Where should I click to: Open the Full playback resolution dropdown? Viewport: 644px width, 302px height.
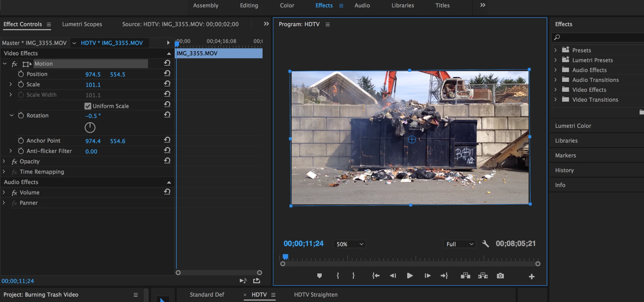(x=459, y=244)
